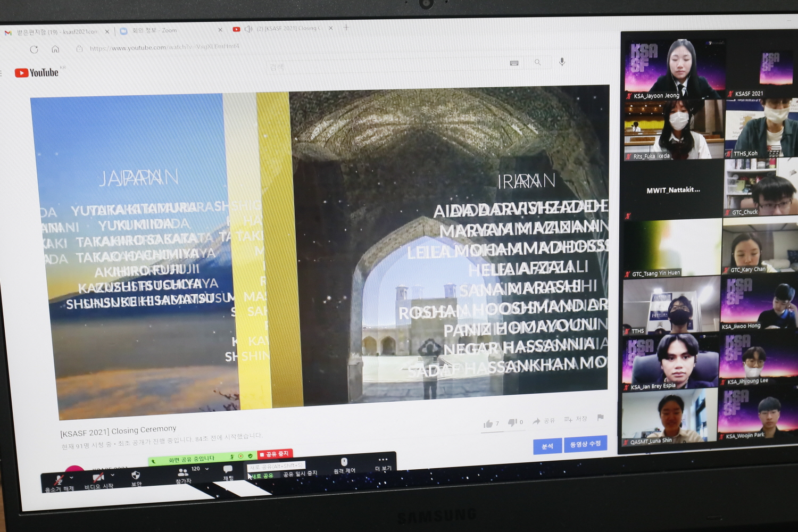Screen dimensions: 798x532
Task: Report the video with the flag icon
Action: (600, 418)
